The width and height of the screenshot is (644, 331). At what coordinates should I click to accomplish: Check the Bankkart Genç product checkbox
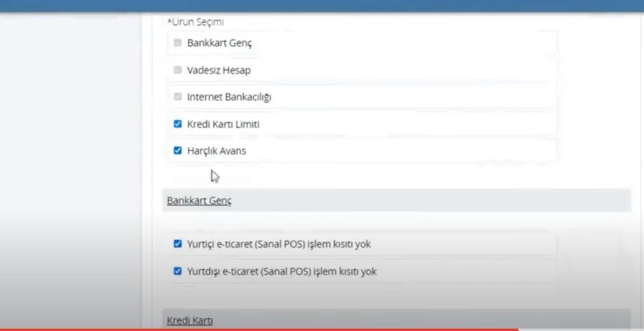click(177, 43)
